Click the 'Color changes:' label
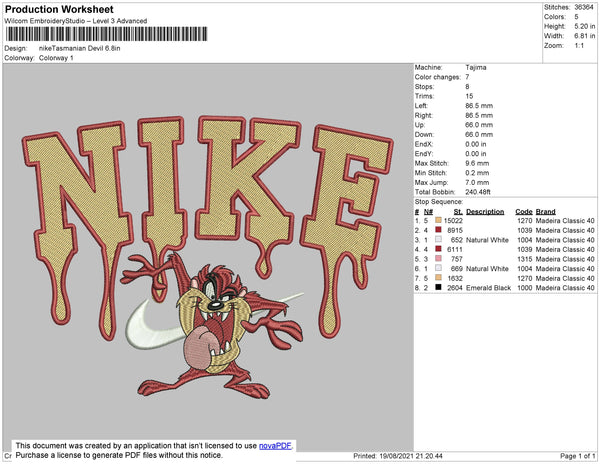 coord(438,77)
